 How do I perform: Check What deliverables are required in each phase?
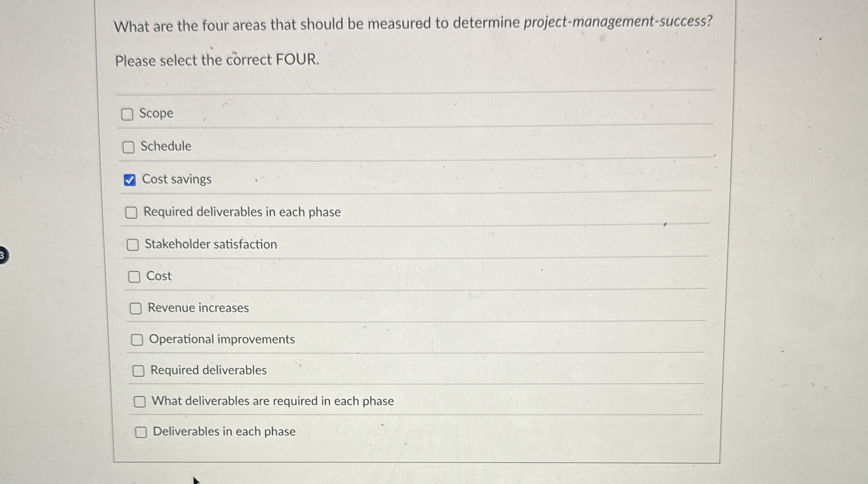140,401
